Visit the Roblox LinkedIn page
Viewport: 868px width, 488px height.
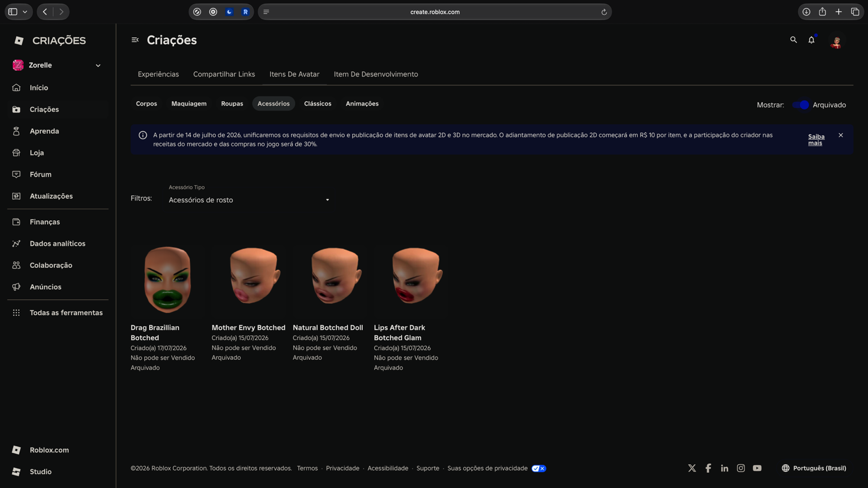[x=724, y=468]
